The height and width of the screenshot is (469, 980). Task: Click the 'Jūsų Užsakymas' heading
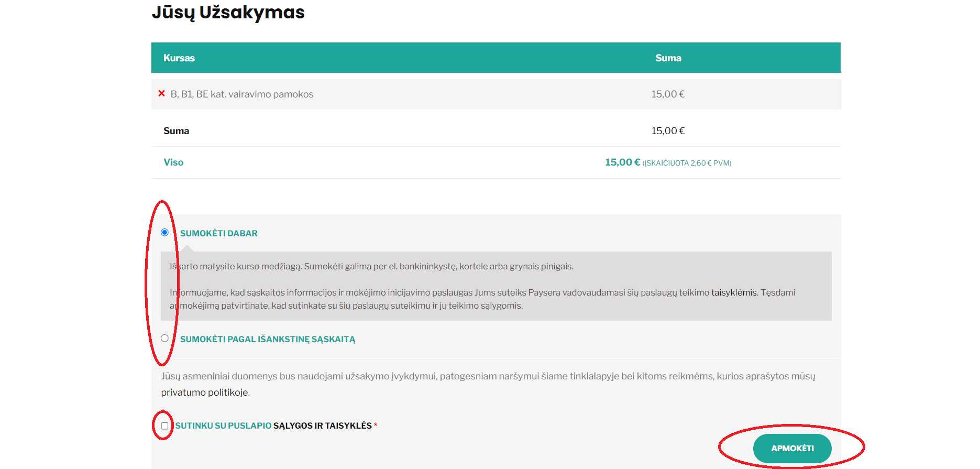click(x=228, y=12)
